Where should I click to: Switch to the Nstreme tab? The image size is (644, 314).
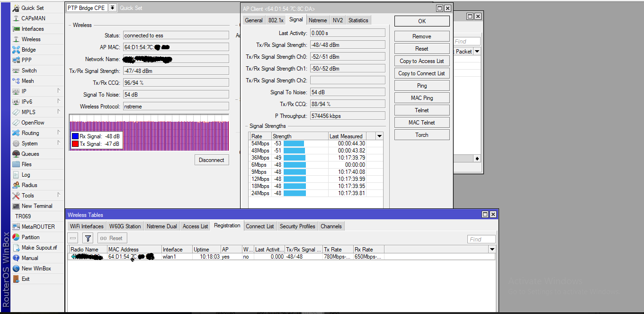318,20
